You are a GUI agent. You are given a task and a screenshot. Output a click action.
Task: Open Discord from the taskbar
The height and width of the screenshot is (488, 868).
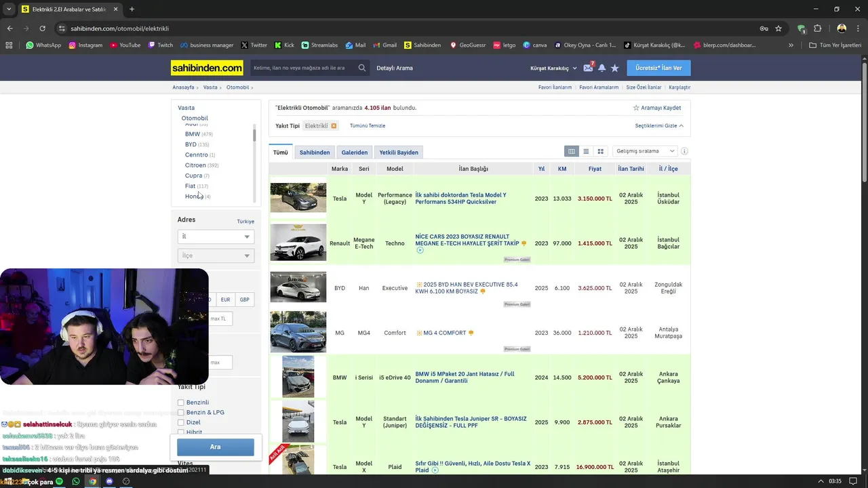click(109, 481)
